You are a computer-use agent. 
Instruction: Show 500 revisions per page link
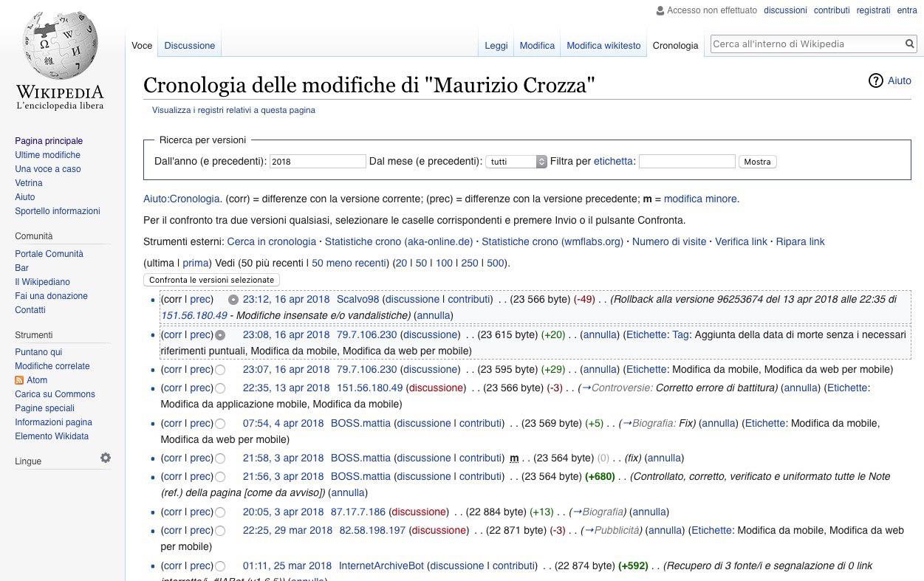[x=495, y=263]
